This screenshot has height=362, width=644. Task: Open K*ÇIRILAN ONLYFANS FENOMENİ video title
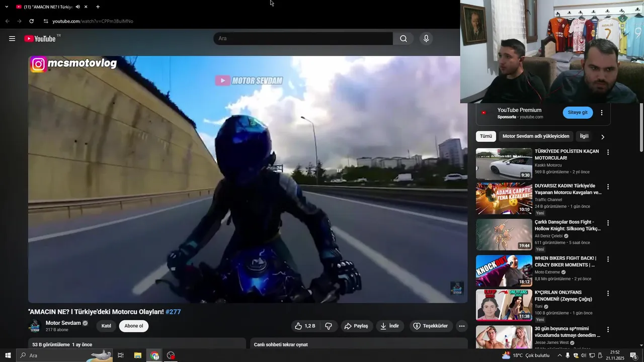tap(563, 296)
